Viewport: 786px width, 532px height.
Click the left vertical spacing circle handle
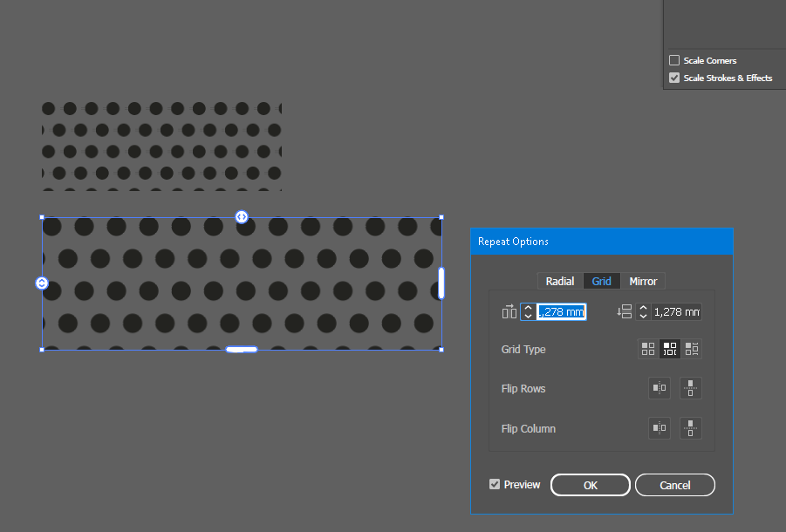42,283
